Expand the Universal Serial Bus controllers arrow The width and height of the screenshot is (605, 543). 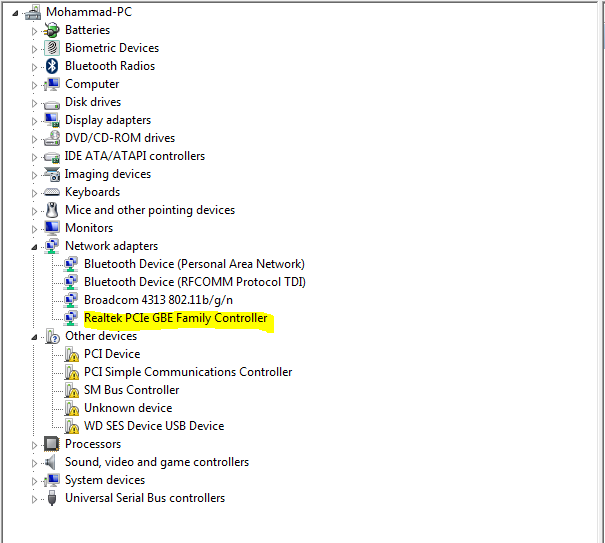tap(34, 499)
